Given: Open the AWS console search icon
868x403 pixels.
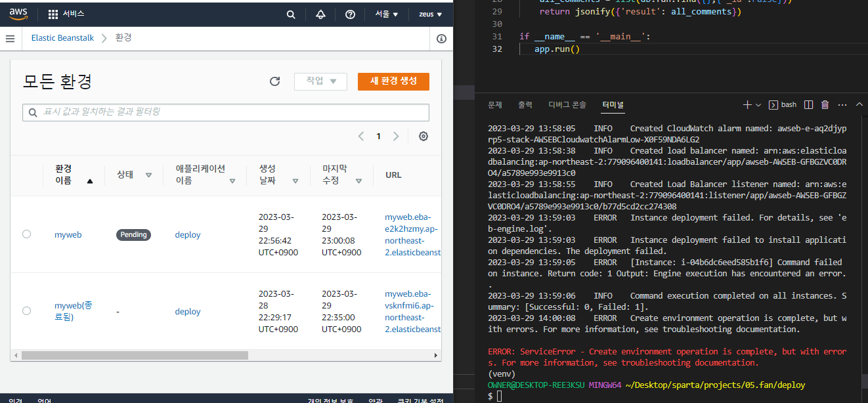Looking at the screenshot, I should tap(291, 14).
